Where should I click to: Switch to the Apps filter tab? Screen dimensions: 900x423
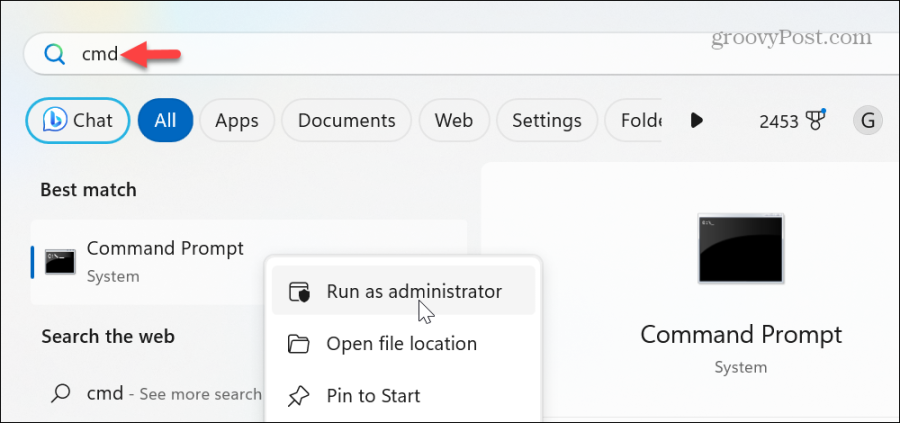click(236, 121)
